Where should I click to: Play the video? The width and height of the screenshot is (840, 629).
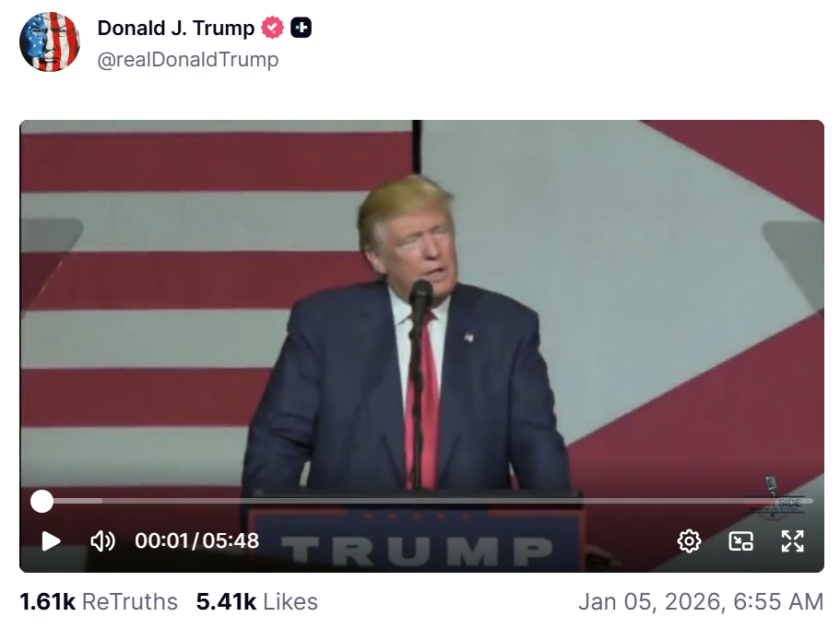(51, 540)
